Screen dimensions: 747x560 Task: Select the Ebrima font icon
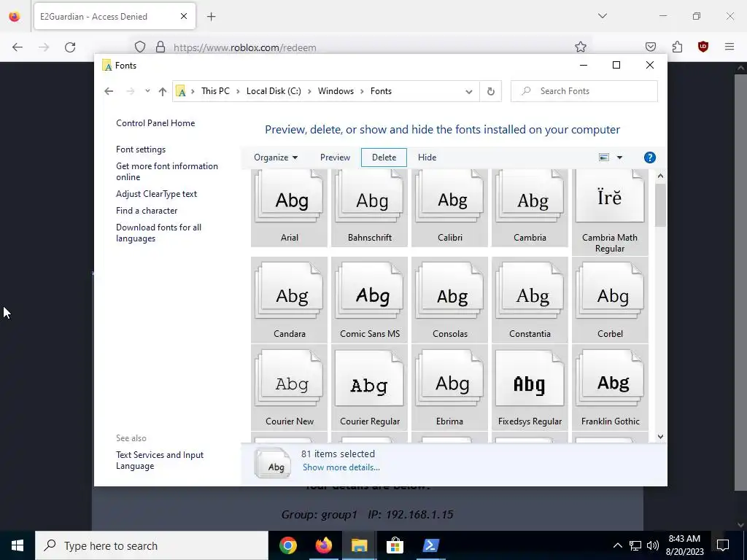tap(449, 388)
